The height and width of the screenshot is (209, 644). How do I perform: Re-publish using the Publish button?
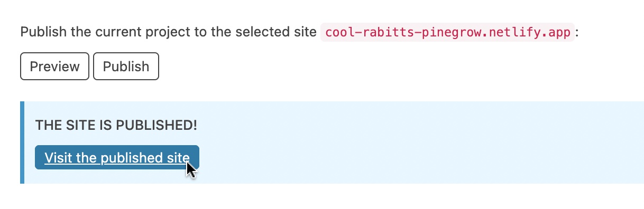126,66
